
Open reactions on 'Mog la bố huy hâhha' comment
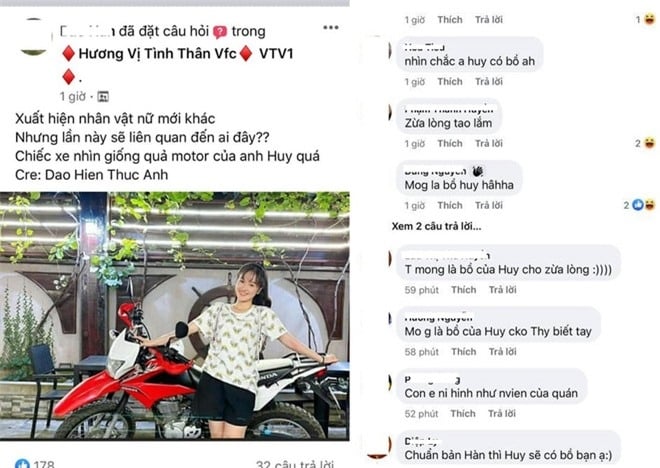644,205
